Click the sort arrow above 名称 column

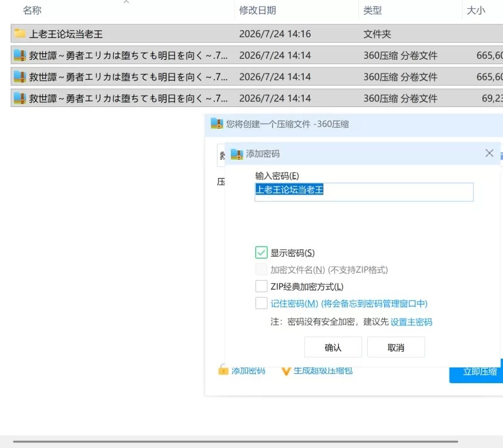[x=126, y=2]
